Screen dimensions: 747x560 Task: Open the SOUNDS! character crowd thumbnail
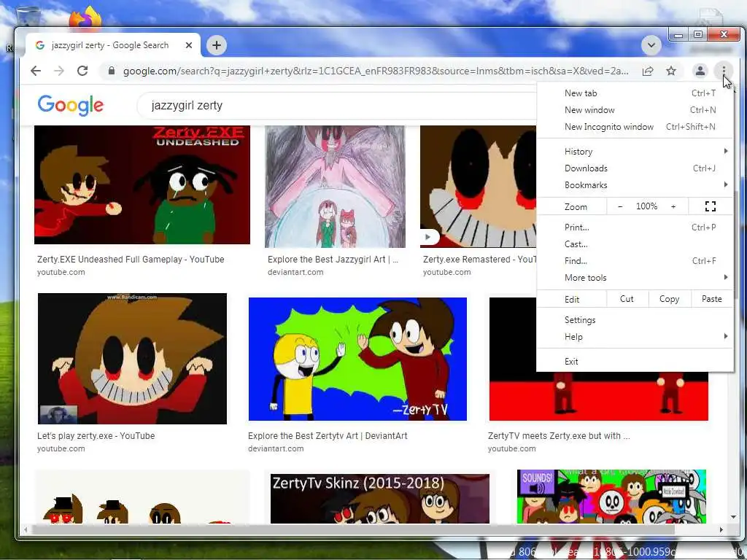612,497
